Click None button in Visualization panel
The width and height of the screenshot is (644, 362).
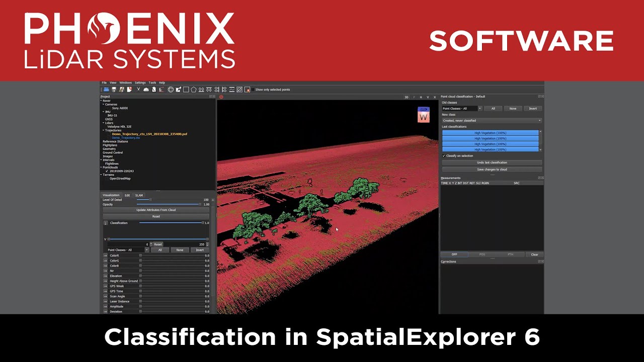(180, 250)
